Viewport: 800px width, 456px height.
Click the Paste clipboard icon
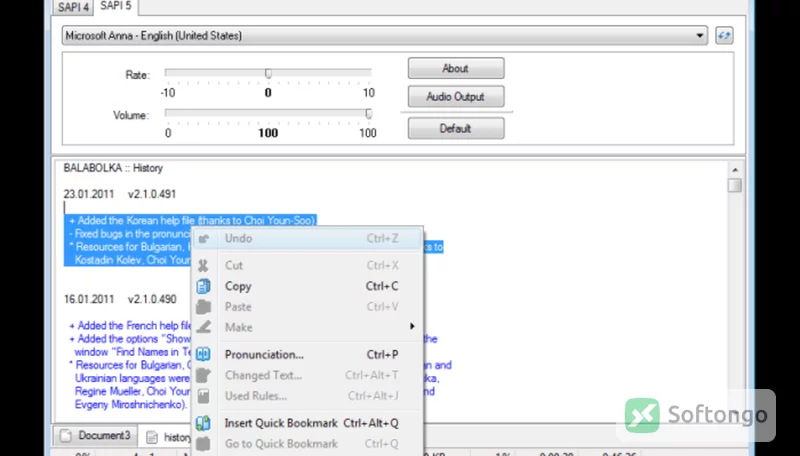[203, 307]
